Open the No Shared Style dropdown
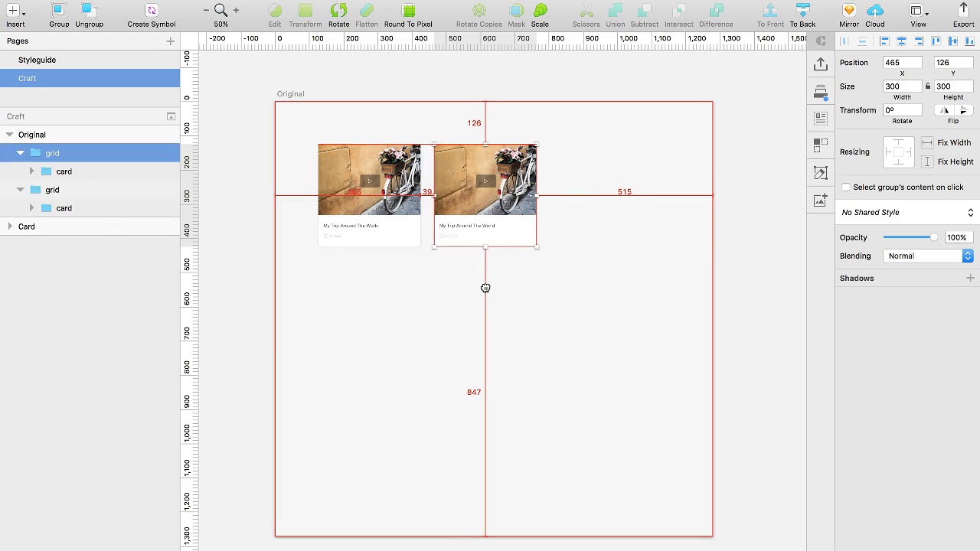Viewport: 980px width, 551px height. 906,212
